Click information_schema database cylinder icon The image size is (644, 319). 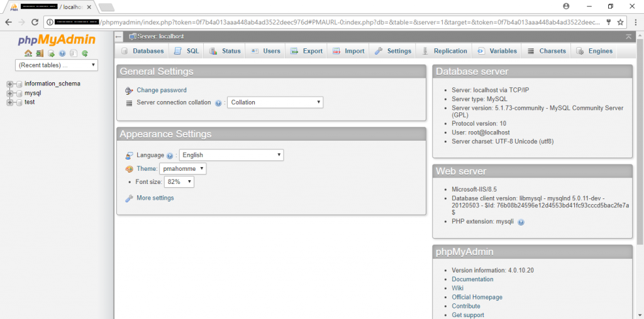(19, 84)
